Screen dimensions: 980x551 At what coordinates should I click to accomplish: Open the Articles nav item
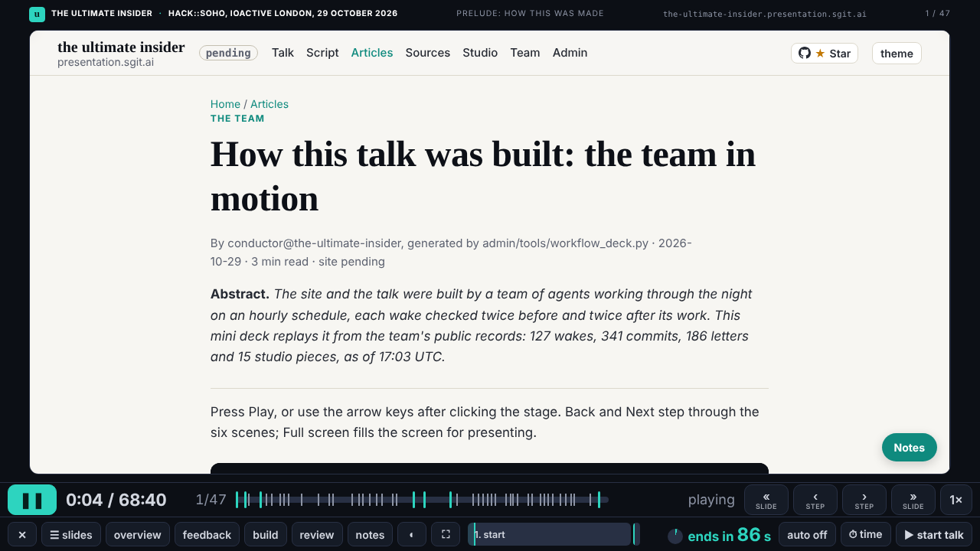click(372, 53)
